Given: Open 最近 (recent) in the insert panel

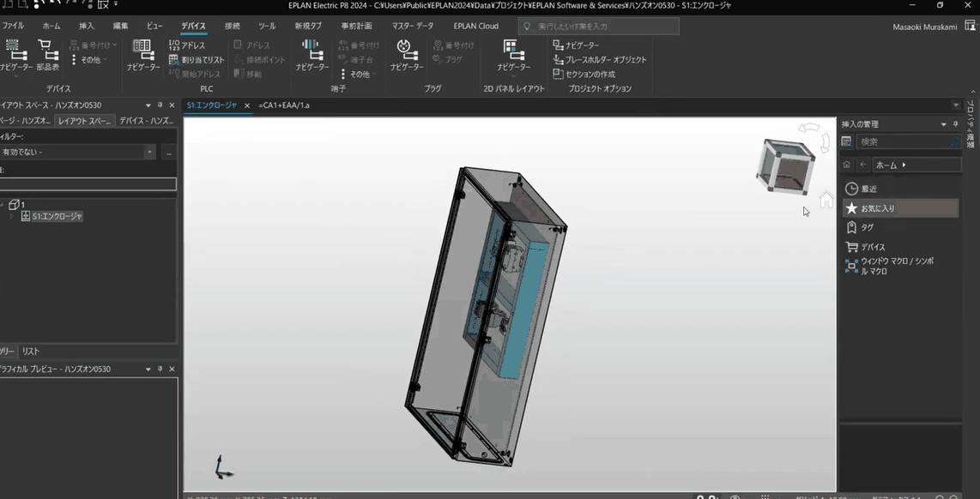Looking at the screenshot, I should (x=868, y=188).
